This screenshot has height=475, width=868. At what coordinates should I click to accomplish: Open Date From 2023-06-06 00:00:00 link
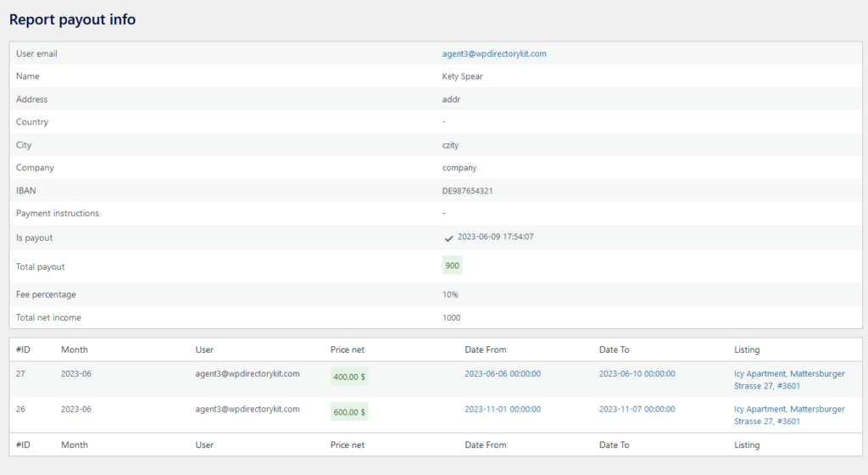(503, 374)
